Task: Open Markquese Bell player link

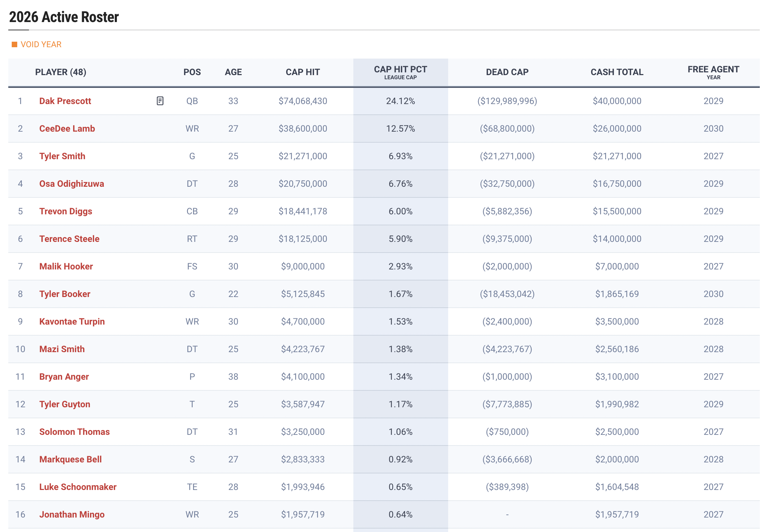Action: point(71,459)
